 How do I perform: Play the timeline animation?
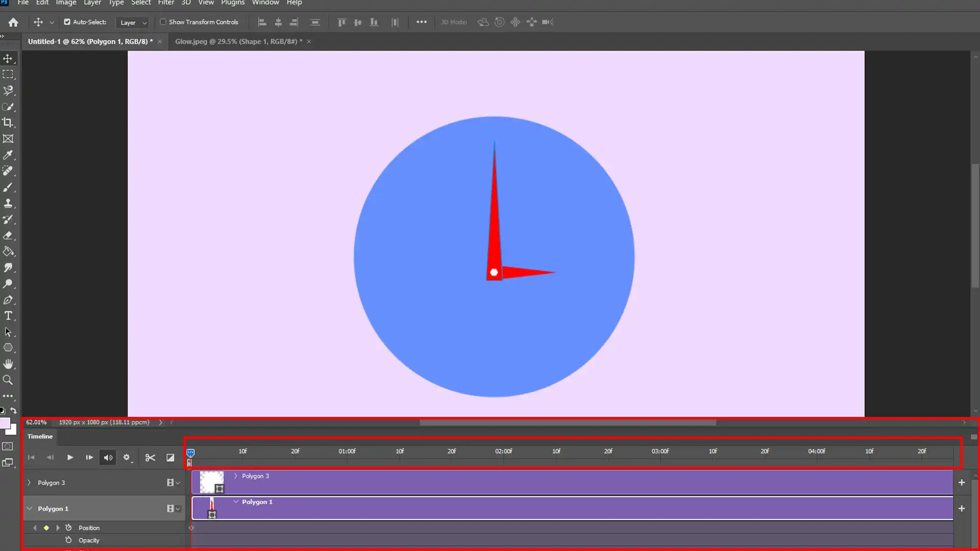pos(70,458)
